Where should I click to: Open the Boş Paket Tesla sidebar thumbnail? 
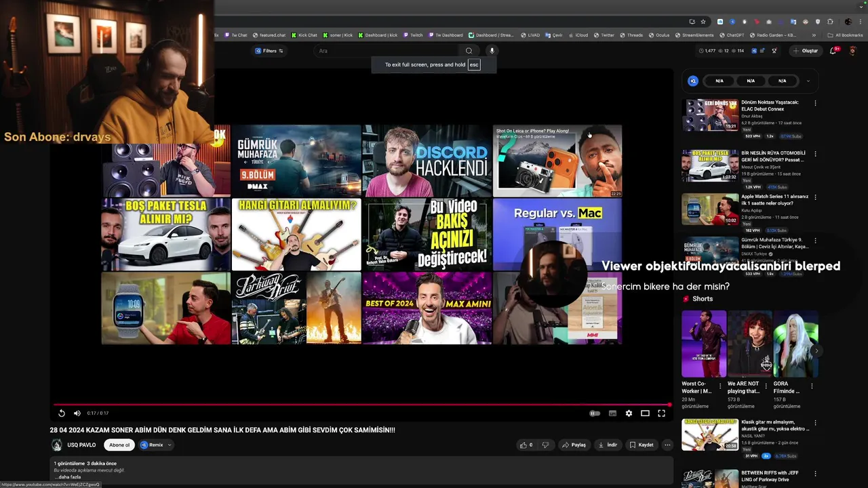pyautogui.click(x=710, y=165)
